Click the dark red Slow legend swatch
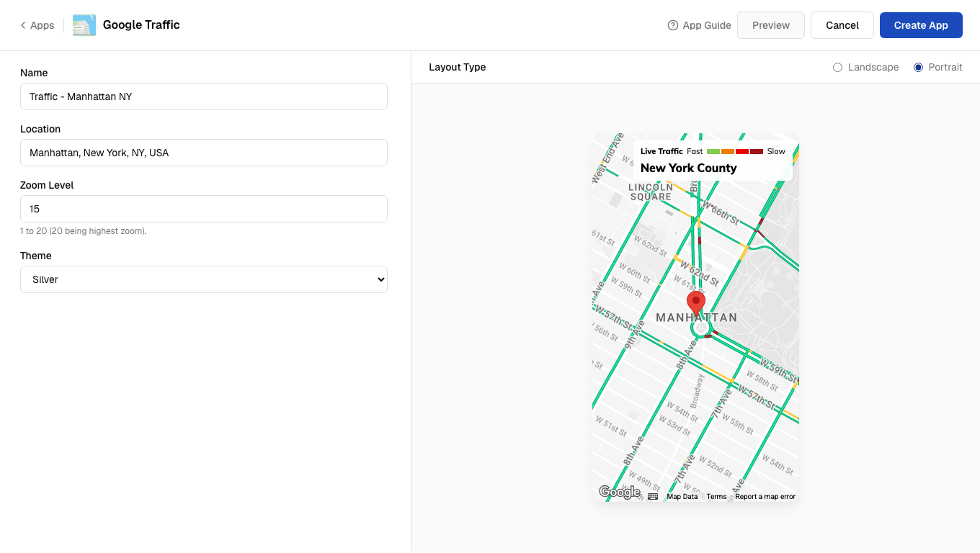Image resolution: width=980 pixels, height=553 pixels. point(757,152)
